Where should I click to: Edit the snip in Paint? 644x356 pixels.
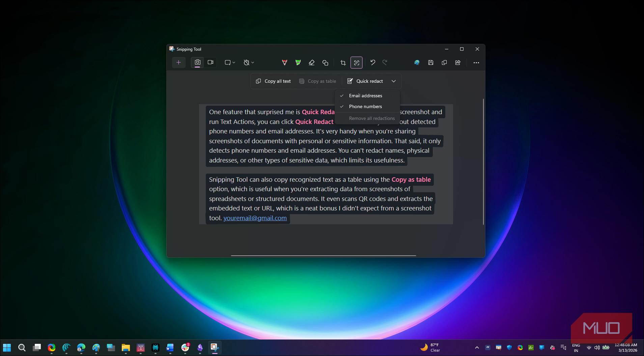[417, 62]
